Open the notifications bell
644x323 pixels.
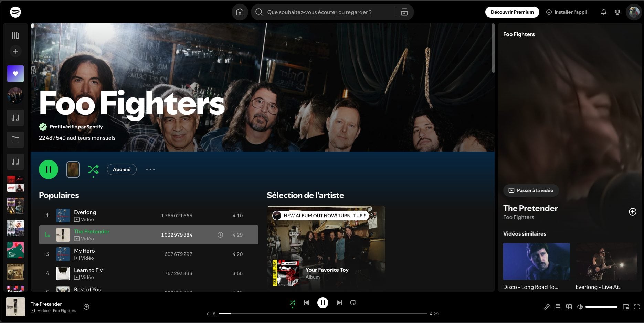[x=604, y=12]
